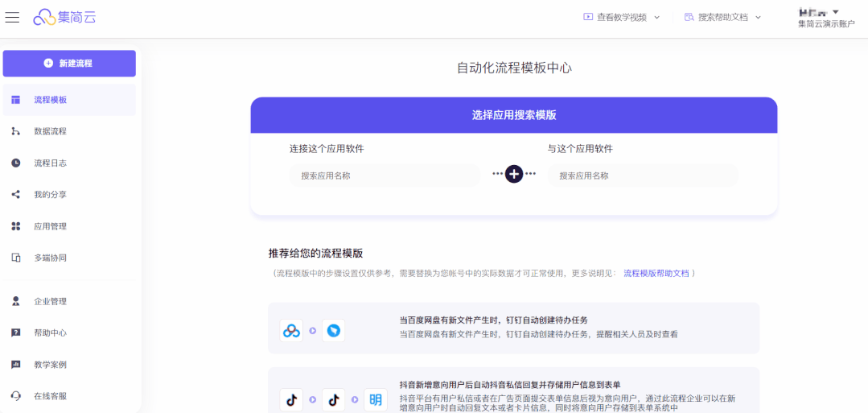
Task: Open the Baidu Netdisk to DingTalk template card
Action: point(514,328)
